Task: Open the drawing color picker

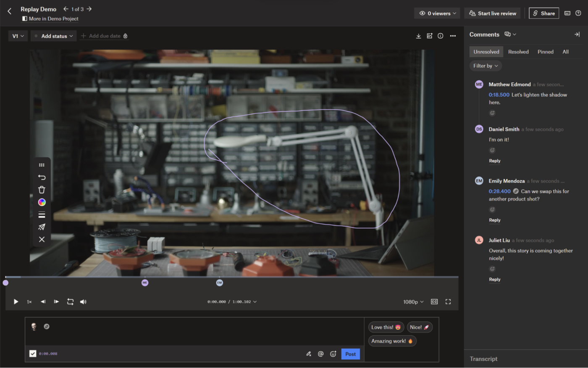Action: click(x=42, y=202)
